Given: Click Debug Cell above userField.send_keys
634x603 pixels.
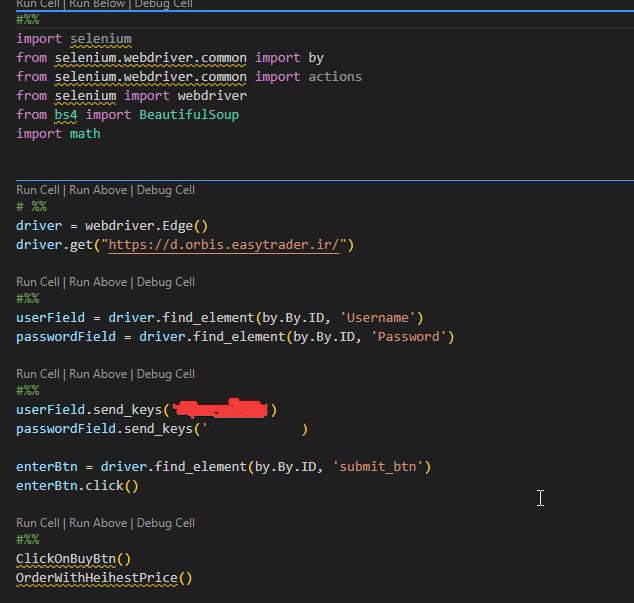Looking at the screenshot, I should pyautogui.click(x=166, y=374).
